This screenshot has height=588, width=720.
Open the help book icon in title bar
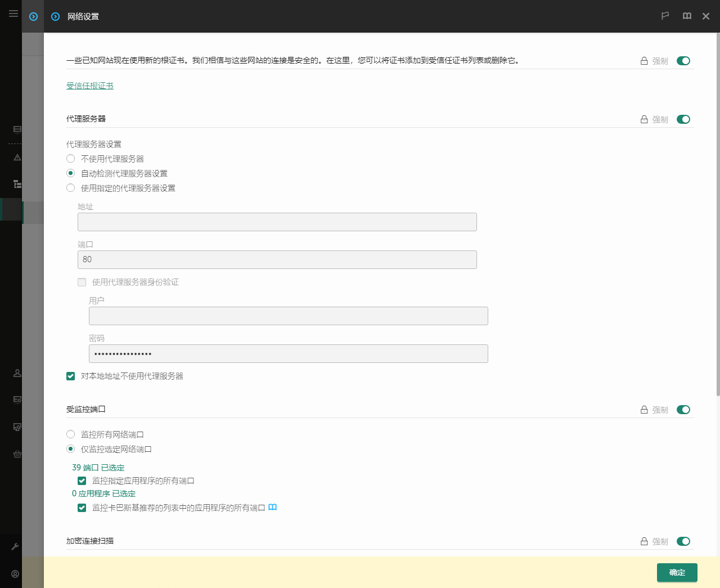(687, 16)
